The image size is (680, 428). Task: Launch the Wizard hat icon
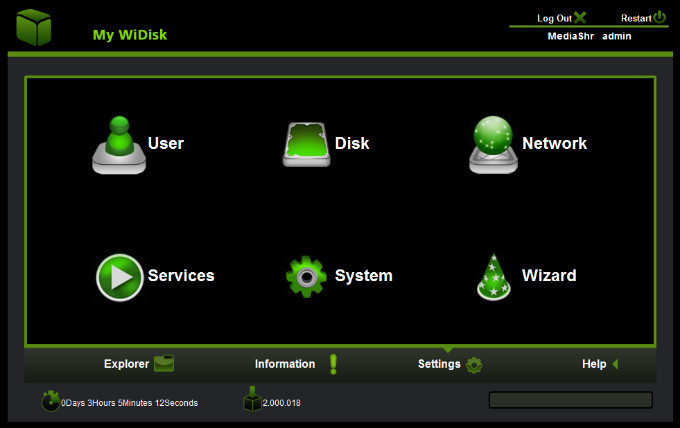[x=494, y=277]
